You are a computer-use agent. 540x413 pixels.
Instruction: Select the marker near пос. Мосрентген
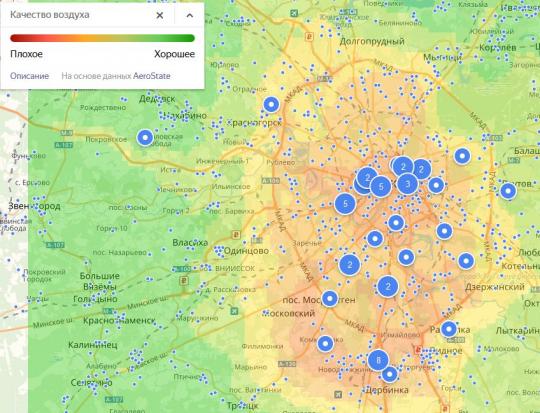[x=330, y=299]
